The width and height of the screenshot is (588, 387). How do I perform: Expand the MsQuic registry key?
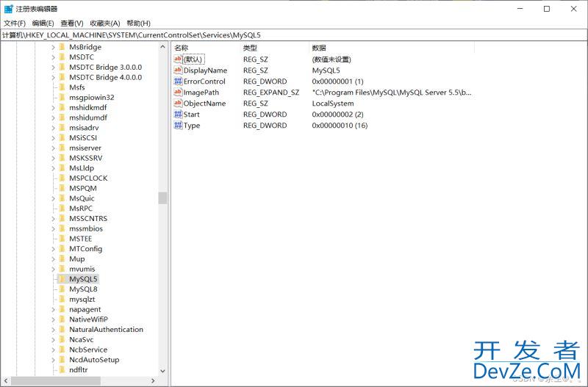coord(53,198)
